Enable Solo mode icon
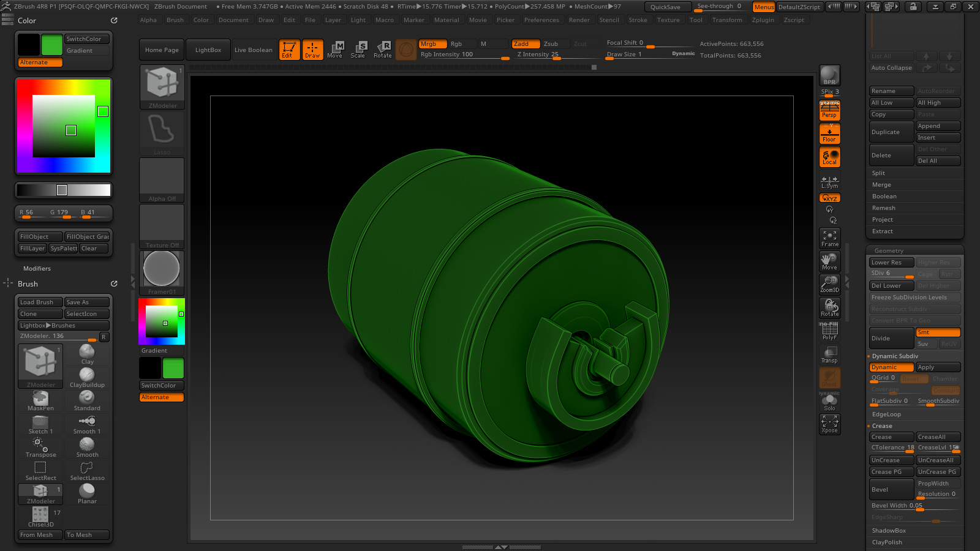The height and width of the screenshot is (551, 980). click(x=830, y=402)
